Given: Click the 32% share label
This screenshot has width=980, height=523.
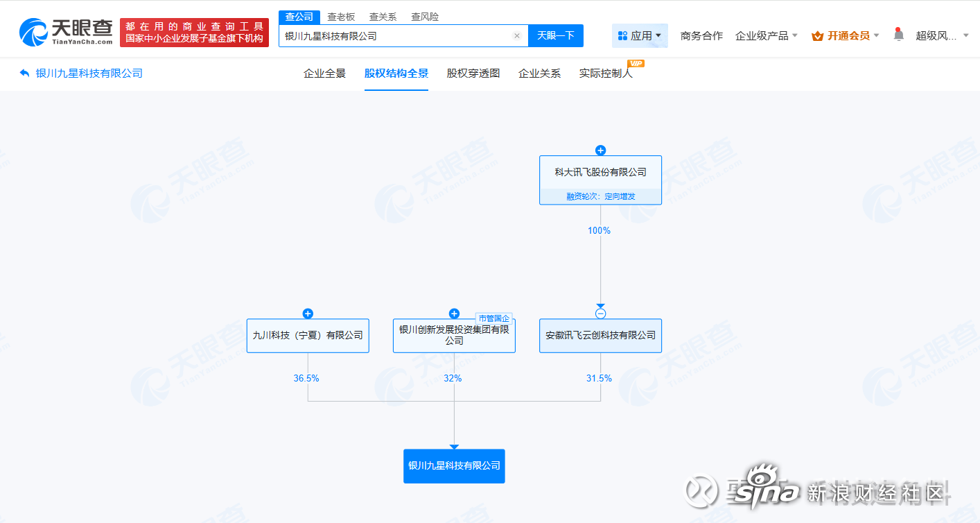Looking at the screenshot, I should [x=453, y=378].
